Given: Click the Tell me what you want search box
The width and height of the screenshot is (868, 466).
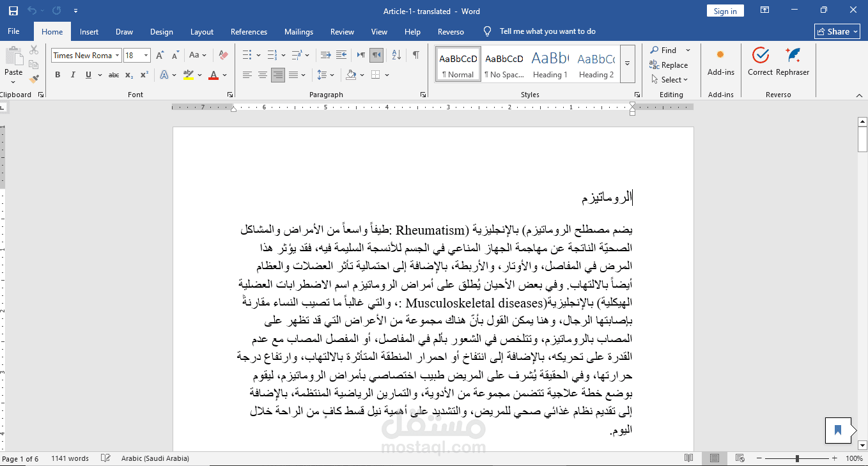Looking at the screenshot, I should click(x=547, y=31).
